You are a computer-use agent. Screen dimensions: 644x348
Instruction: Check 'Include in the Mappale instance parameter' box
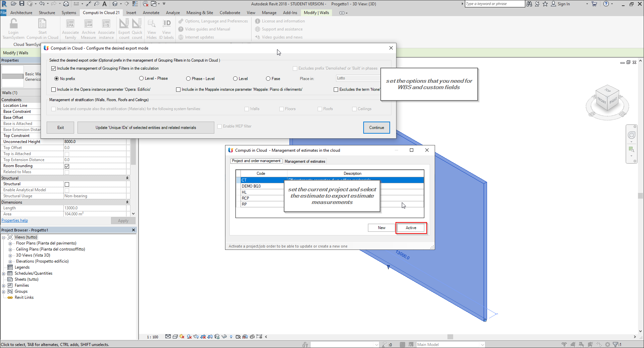point(178,89)
